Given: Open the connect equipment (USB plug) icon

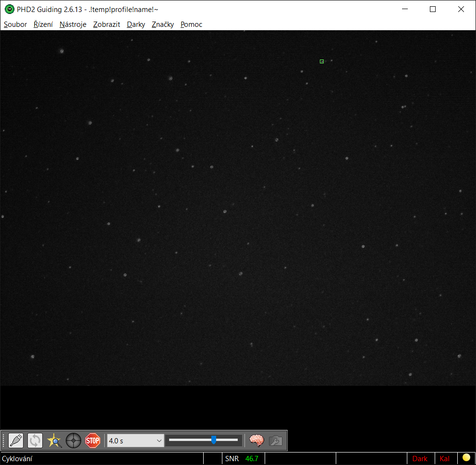Looking at the screenshot, I should click(16, 441).
